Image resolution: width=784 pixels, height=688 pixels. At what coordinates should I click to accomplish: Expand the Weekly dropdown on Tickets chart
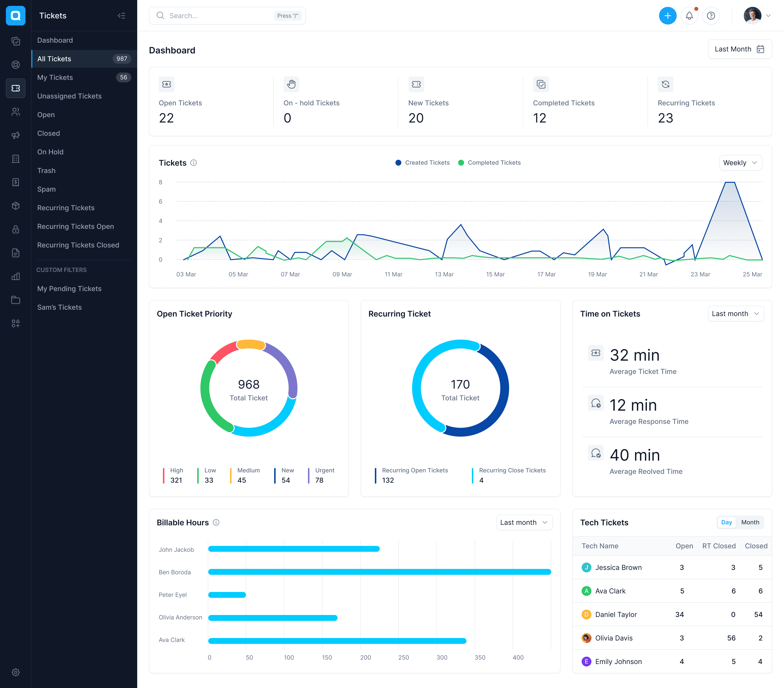[740, 163]
